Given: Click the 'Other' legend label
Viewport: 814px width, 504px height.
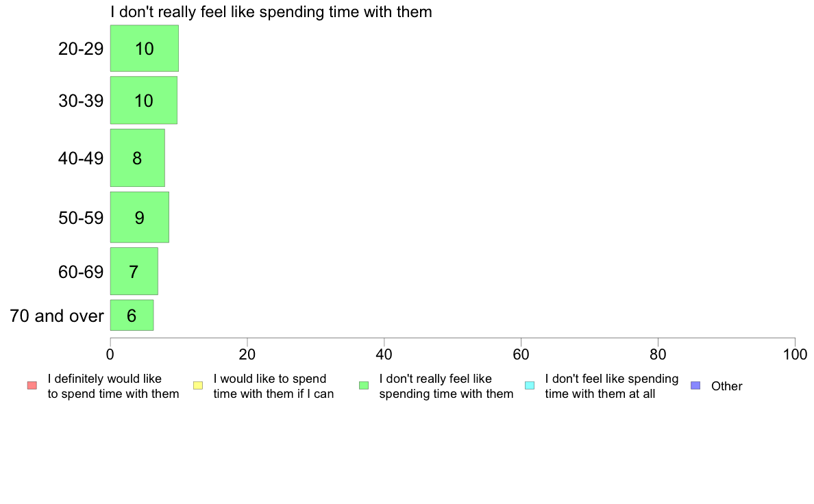Looking at the screenshot, I should [727, 386].
